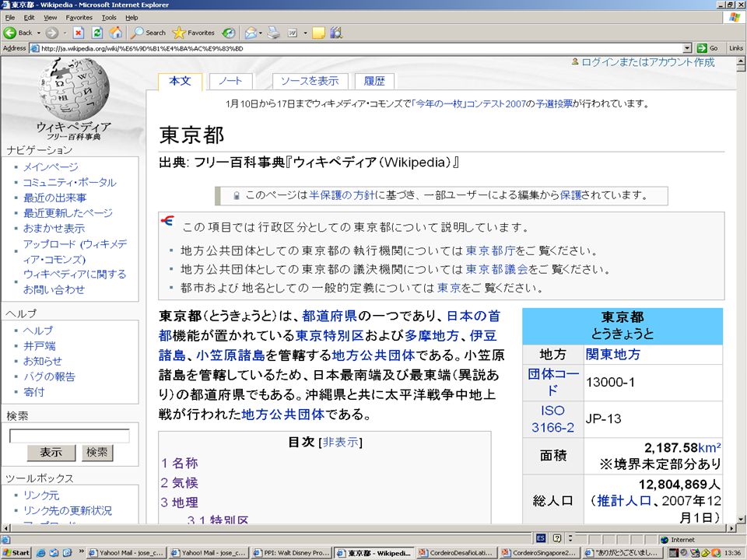Click the 表示 button under search
This screenshot has height=560, width=747.
tap(51, 452)
